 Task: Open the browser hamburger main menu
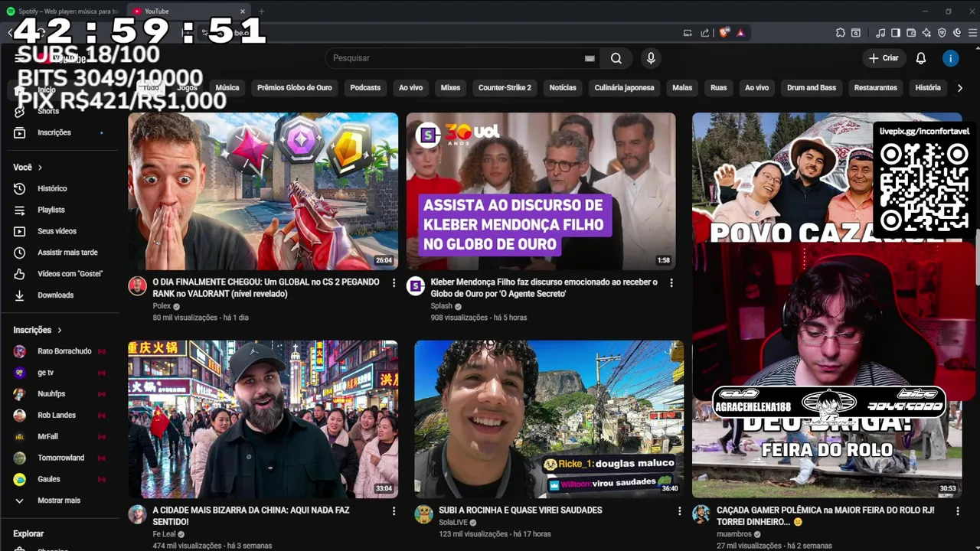coord(973,33)
